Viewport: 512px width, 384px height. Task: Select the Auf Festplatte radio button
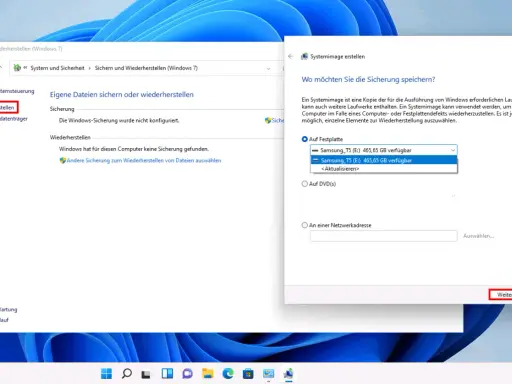tap(304, 139)
